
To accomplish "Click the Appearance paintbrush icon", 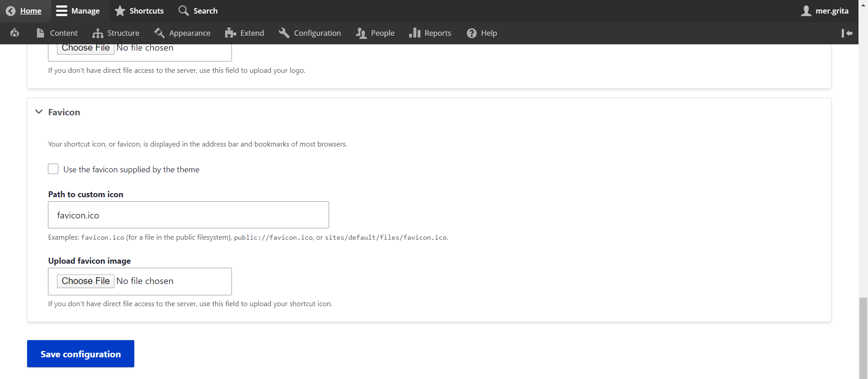I will [159, 33].
